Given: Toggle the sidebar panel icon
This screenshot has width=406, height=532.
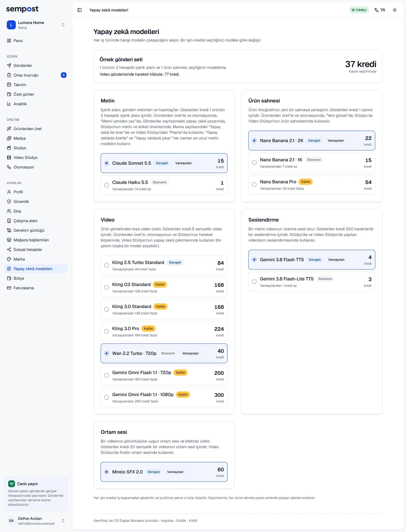Looking at the screenshot, I should click(x=79, y=10).
